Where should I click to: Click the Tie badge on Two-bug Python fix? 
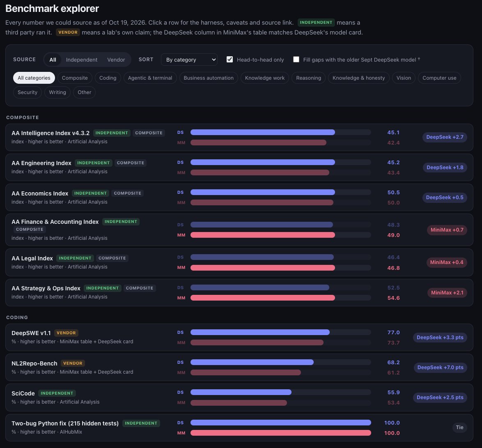[x=459, y=427]
